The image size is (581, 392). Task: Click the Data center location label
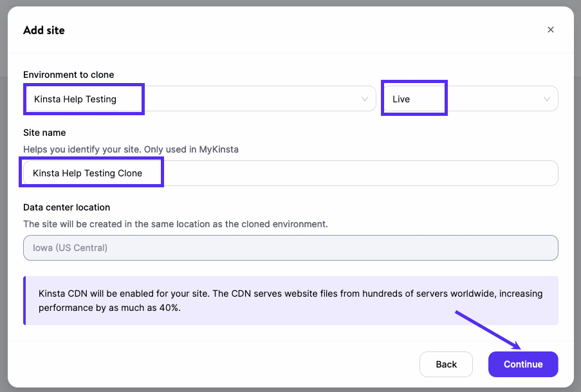(66, 207)
